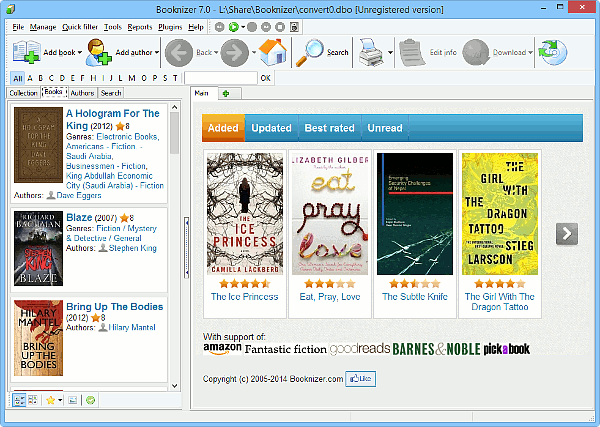Viewport: 600px width, 427px height.
Task: Filter books by letter C
Action: tap(51, 78)
